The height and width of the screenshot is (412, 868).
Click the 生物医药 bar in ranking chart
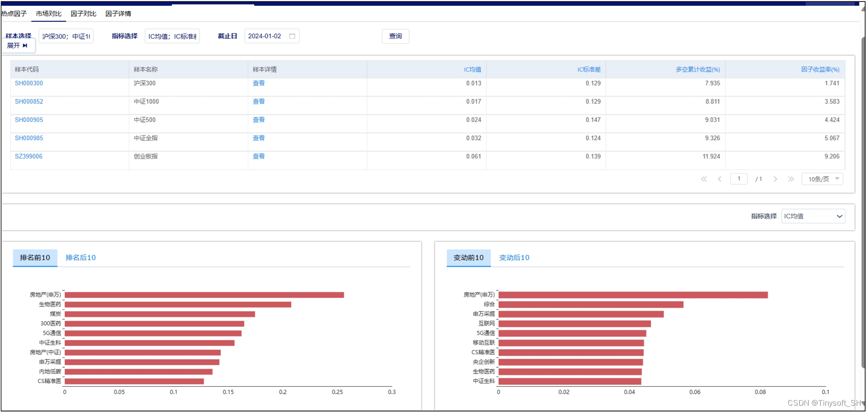coord(178,305)
